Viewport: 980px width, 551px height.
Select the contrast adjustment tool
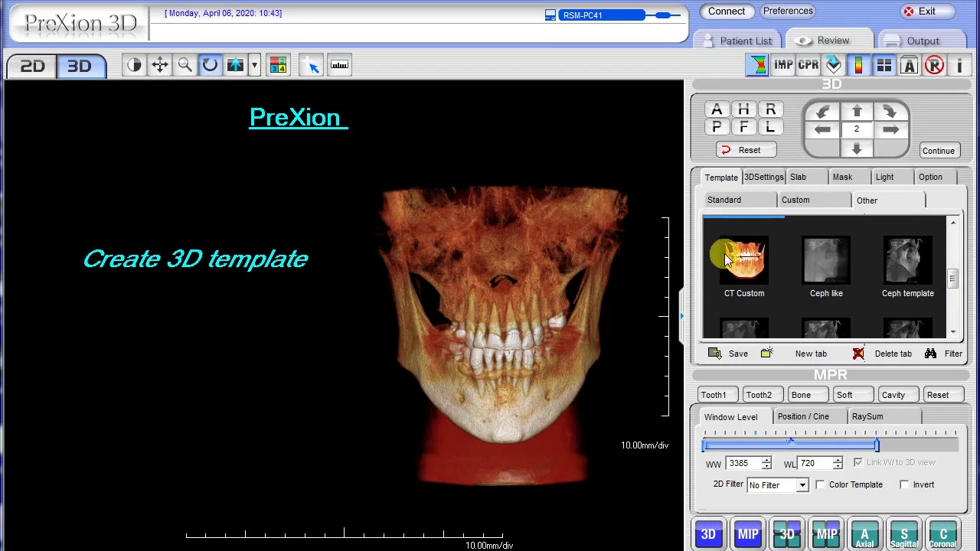click(134, 65)
